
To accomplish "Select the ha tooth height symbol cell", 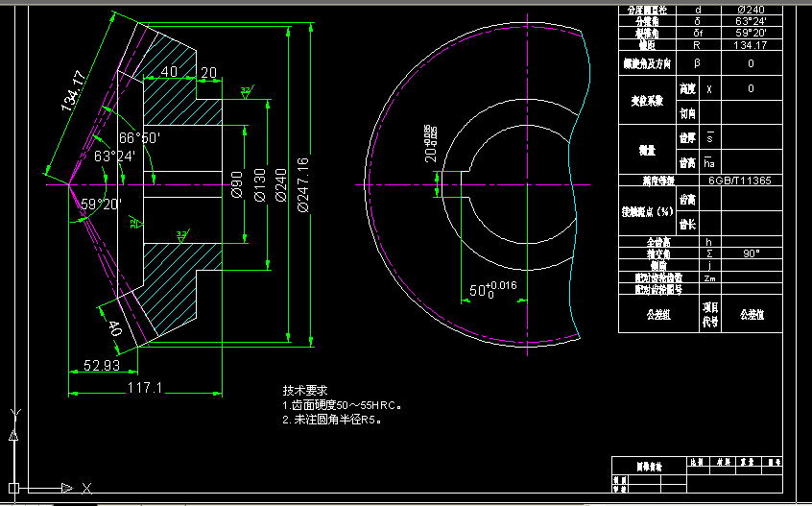I will coord(709,162).
